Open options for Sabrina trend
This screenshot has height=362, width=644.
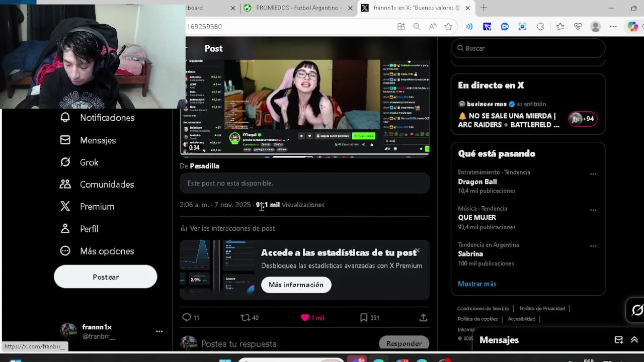click(593, 246)
